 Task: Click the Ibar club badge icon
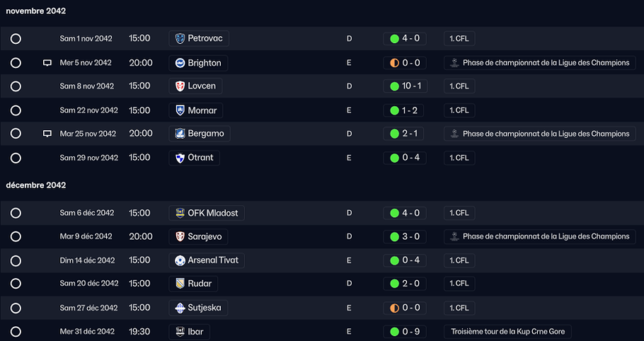[180, 332]
